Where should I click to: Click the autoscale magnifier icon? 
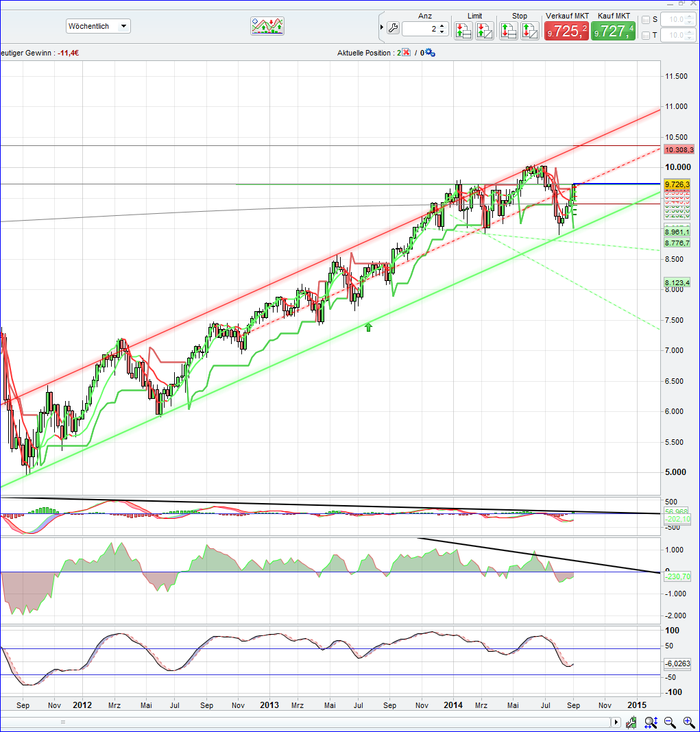point(651,722)
